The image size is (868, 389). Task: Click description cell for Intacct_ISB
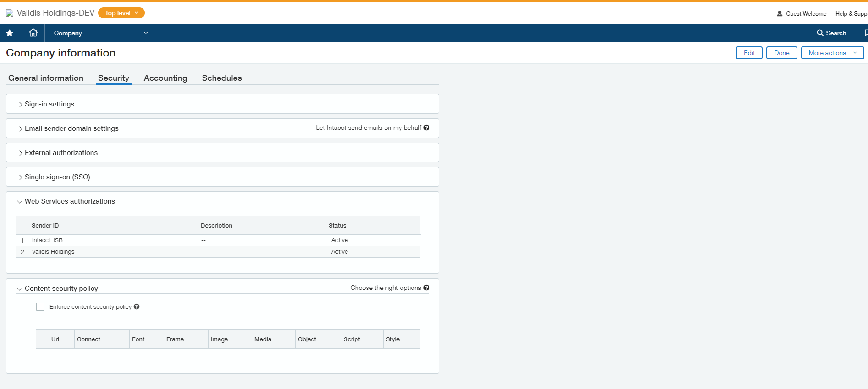pos(262,240)
